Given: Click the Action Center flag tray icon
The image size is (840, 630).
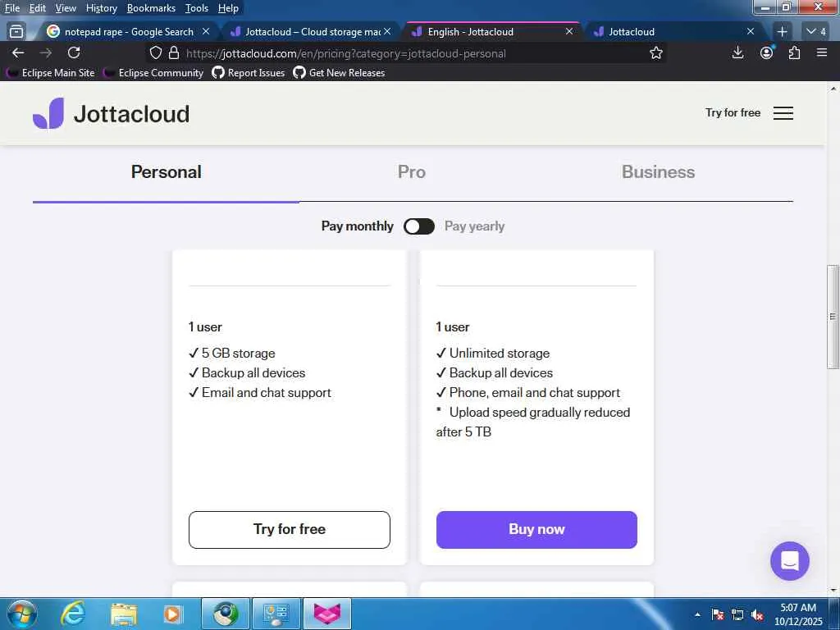Looking at the screenshot, I should 718,614.
